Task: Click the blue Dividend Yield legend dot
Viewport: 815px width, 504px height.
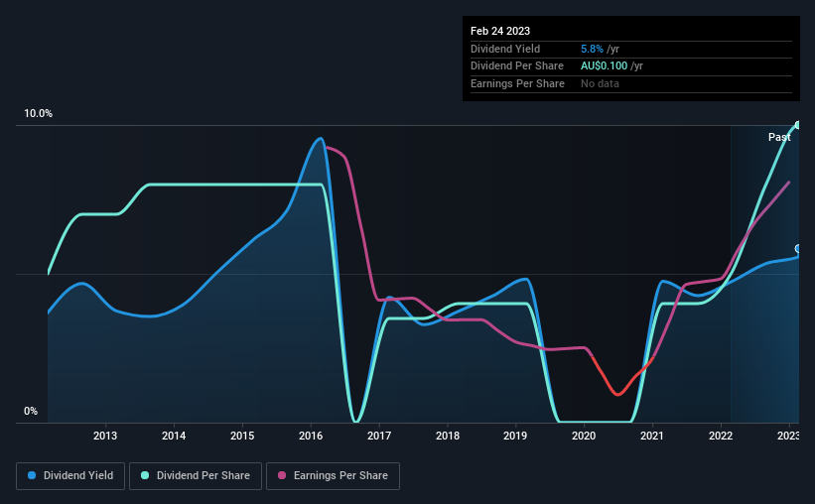Action: (32, 475)
